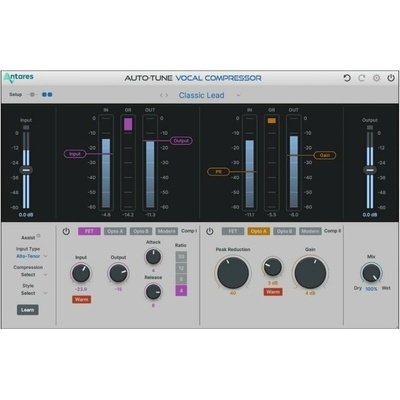Viewport: 400px width, 400px height.
Task: Select Modern mode for Comp II
Action: (310, 231)
